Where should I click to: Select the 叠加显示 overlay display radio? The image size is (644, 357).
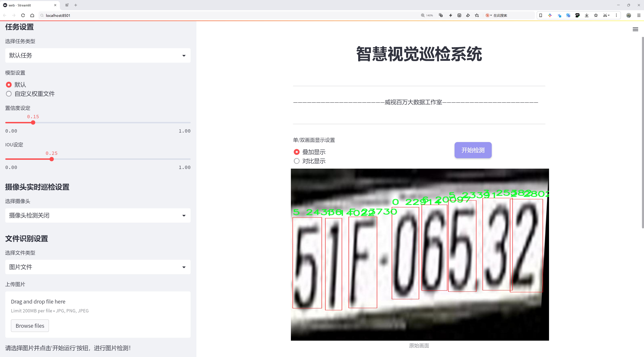pos(297,152)
